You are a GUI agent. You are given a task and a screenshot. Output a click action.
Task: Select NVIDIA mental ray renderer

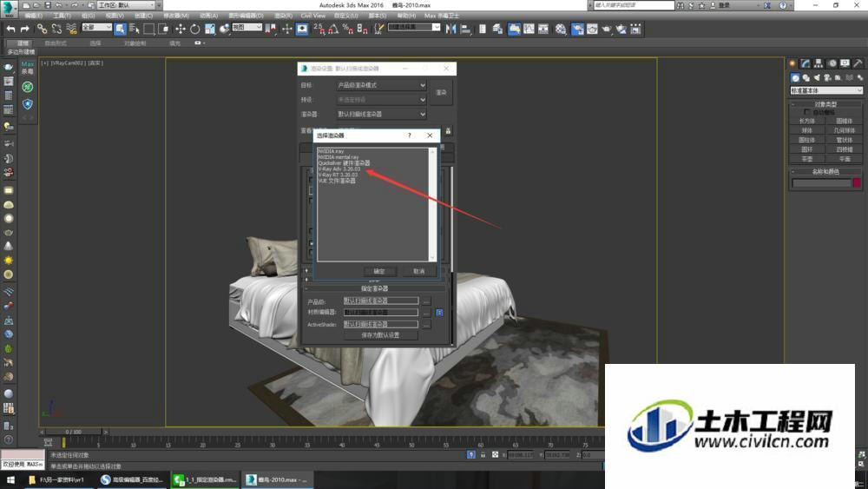(x=339, y=157)
